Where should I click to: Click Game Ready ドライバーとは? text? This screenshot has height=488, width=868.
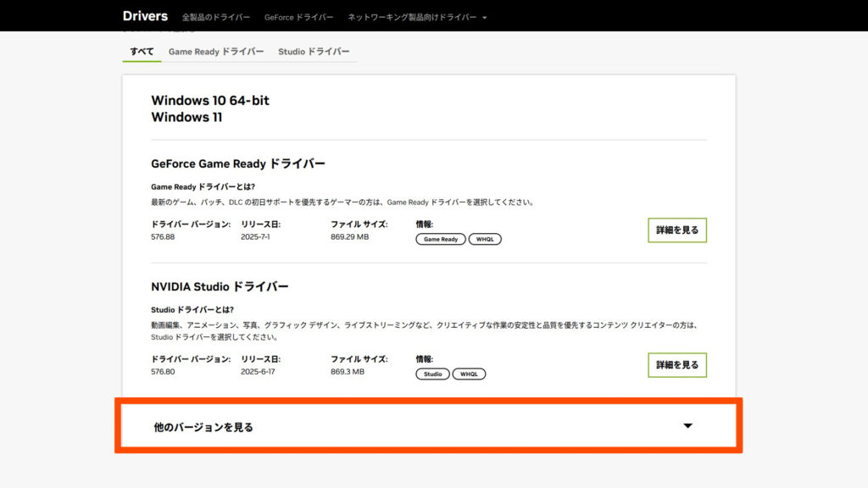[x=203, y=187]
